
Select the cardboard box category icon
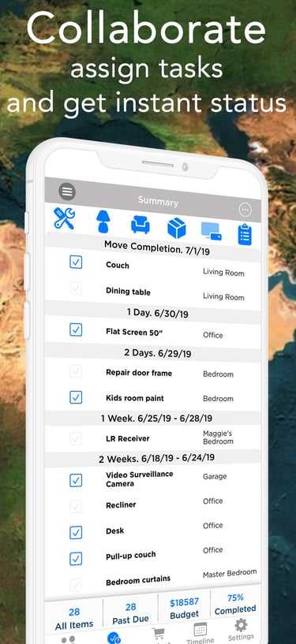click(x=177, y=229)
